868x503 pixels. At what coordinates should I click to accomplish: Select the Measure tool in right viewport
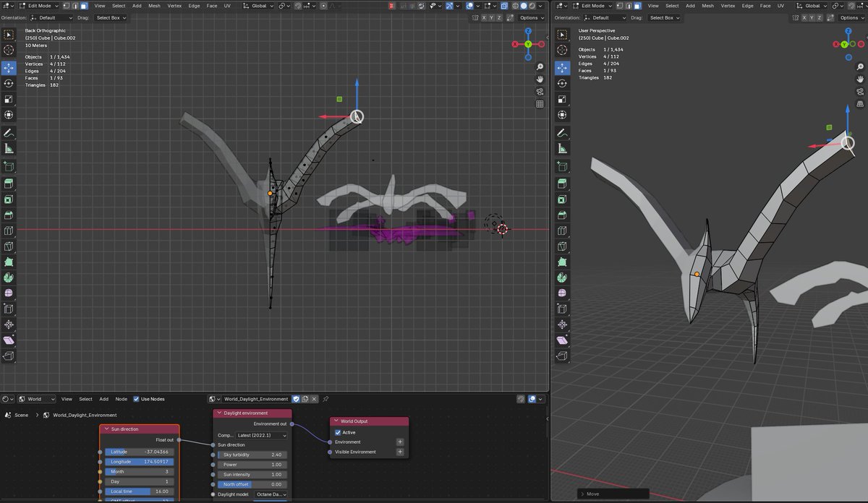562,149
